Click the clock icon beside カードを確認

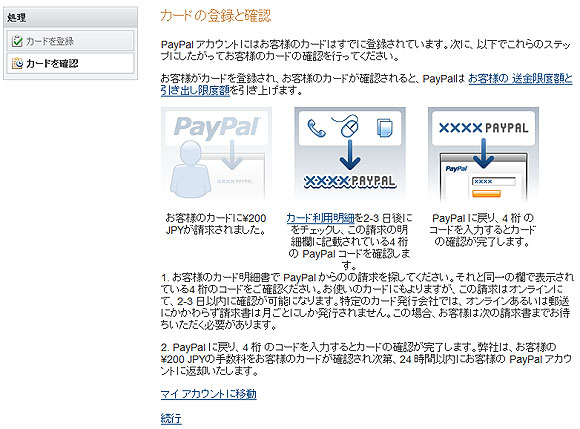tap(17, 63)
